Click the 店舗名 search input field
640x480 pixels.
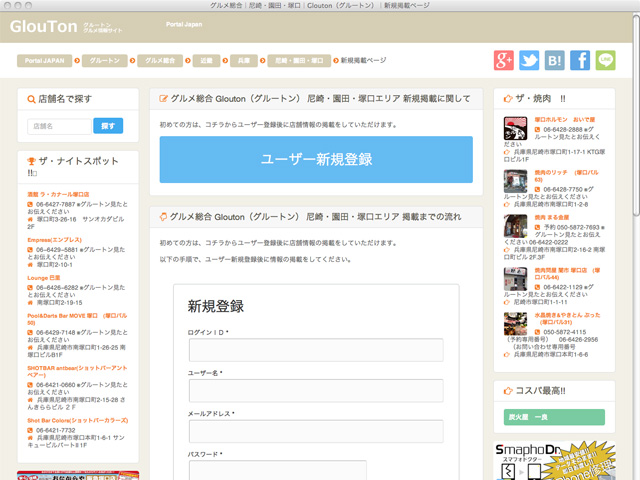pyautogui.click(x=60, y=126)
